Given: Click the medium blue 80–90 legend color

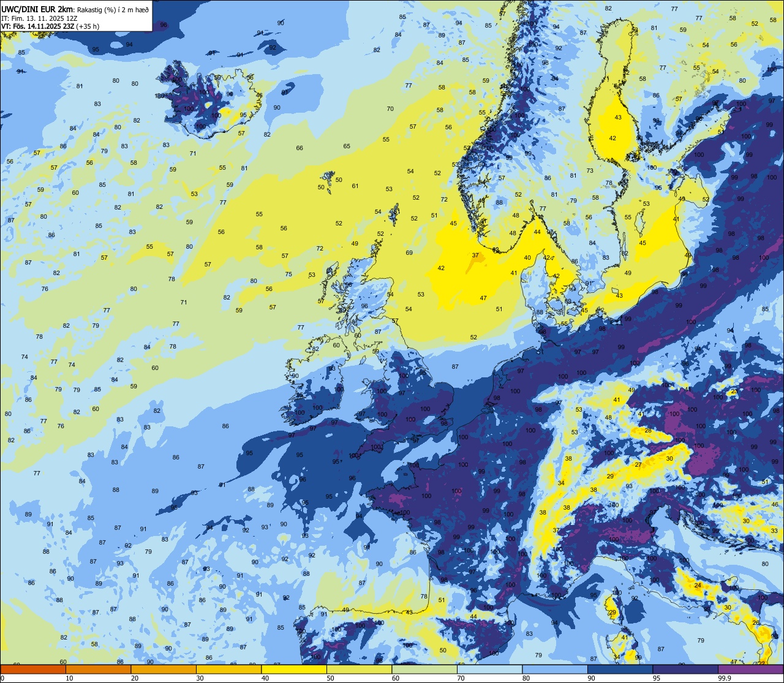Looking at the screenshot, I should point(555,669).
